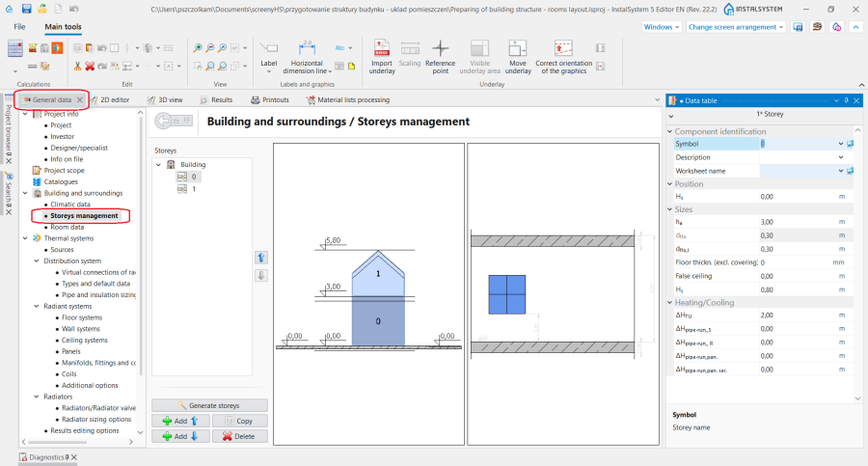Click the scissors Cut icon

pos(77,66)
